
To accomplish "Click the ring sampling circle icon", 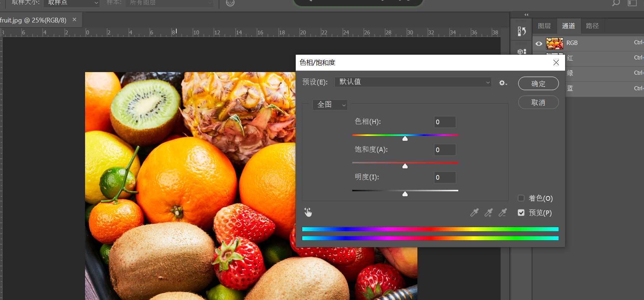I will click(x=230, y=3).
